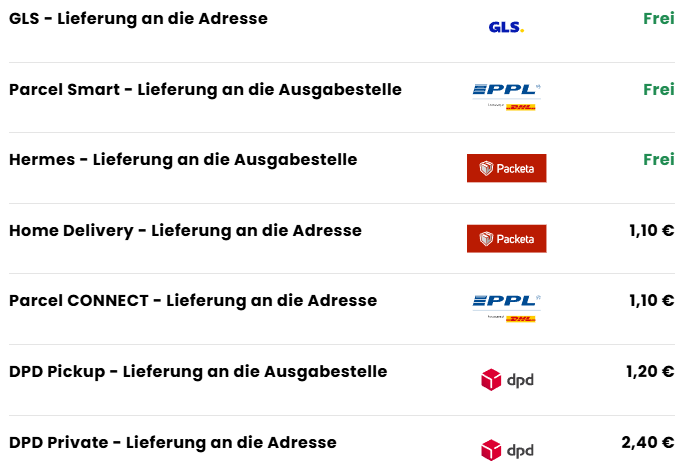The width and height of the screenshot is (680, 475).
Task: Click the Packeta logo for Home Delivery
Action: [x=506, y=238]
